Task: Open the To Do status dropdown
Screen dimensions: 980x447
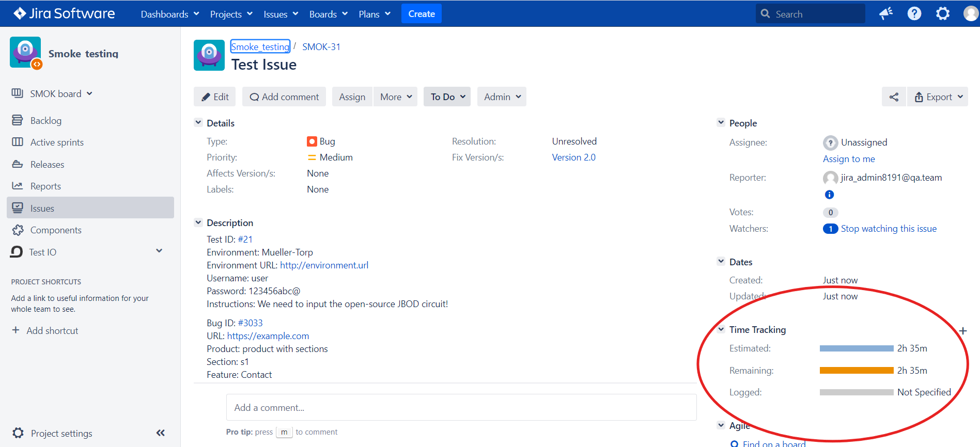Action: pos(447,97)
